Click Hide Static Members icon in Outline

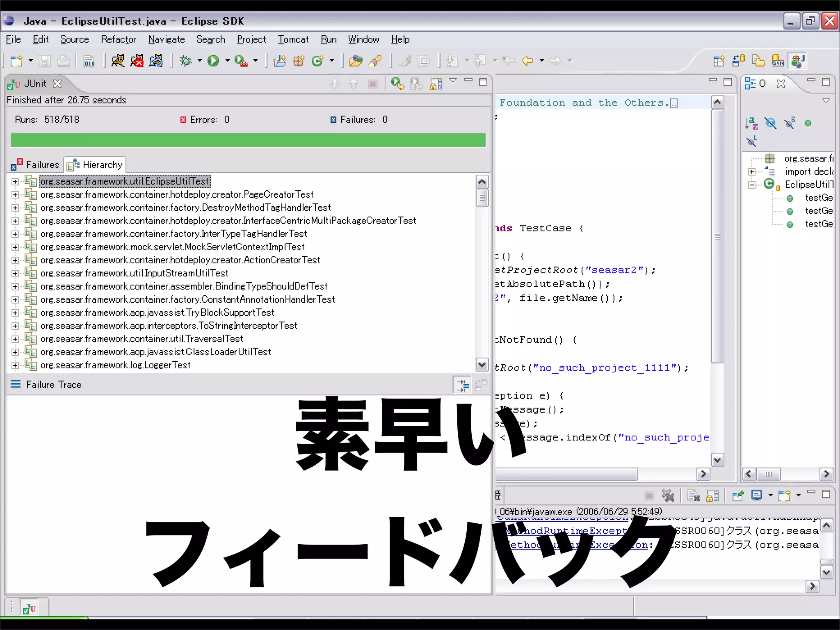[x=790, y=123]
